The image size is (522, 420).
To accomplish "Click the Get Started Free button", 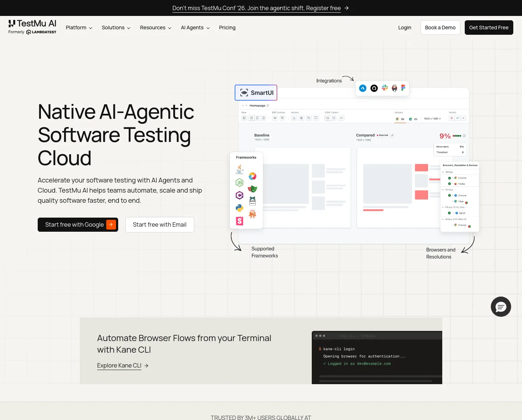I will 489,28.
